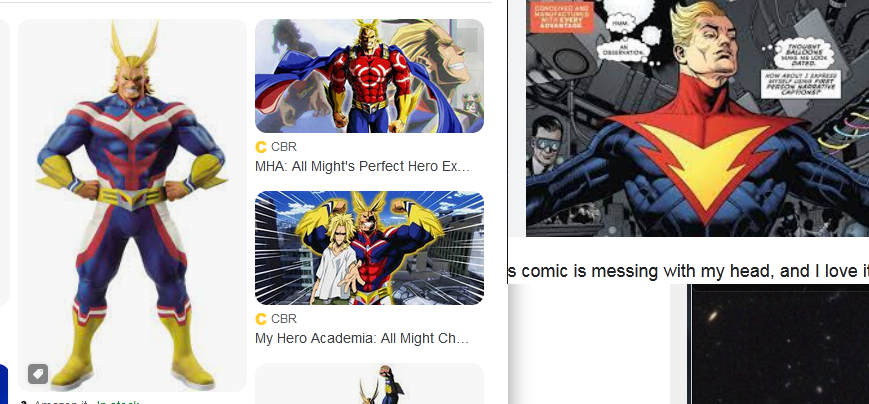The image size is (869, 404).
Task: Click the green In stock label
Action: pos(117,402)
